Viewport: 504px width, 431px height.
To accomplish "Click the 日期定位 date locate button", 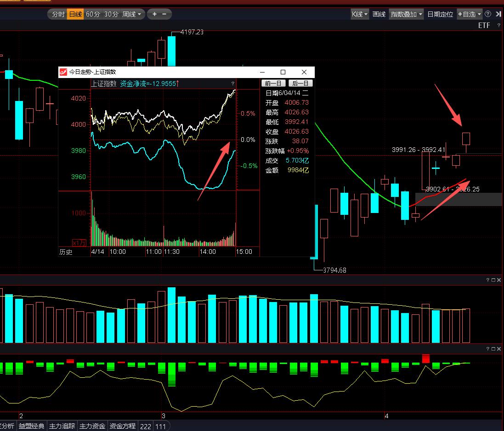I will pos(440,14).
